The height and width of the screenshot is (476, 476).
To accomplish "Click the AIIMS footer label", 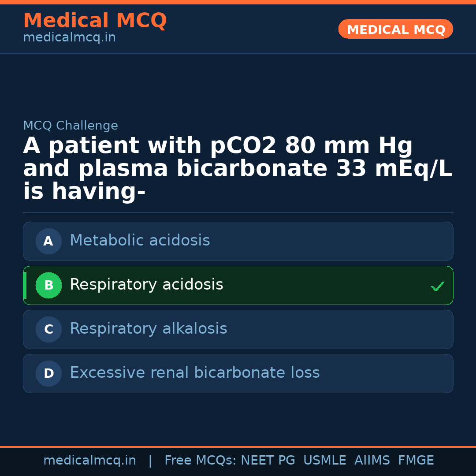I will click(x=372, y=460).
